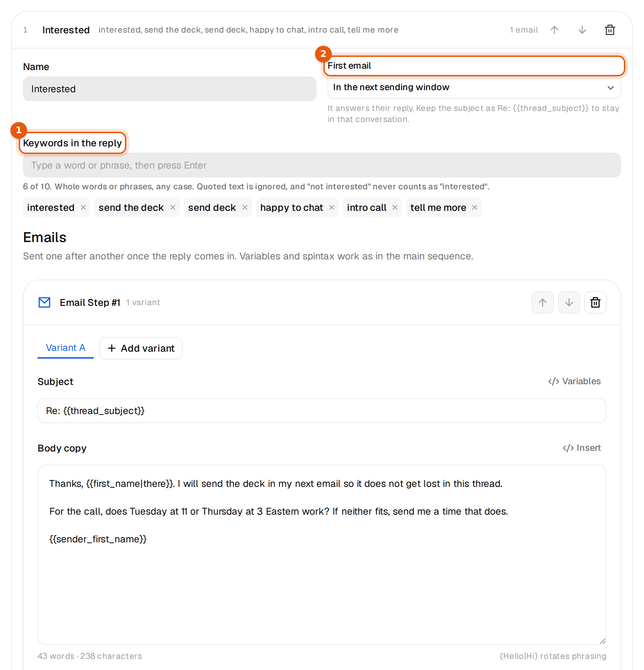This screenshot has width=644, height=670.
Task: Focus the Name input field
Action: (170, 89)
